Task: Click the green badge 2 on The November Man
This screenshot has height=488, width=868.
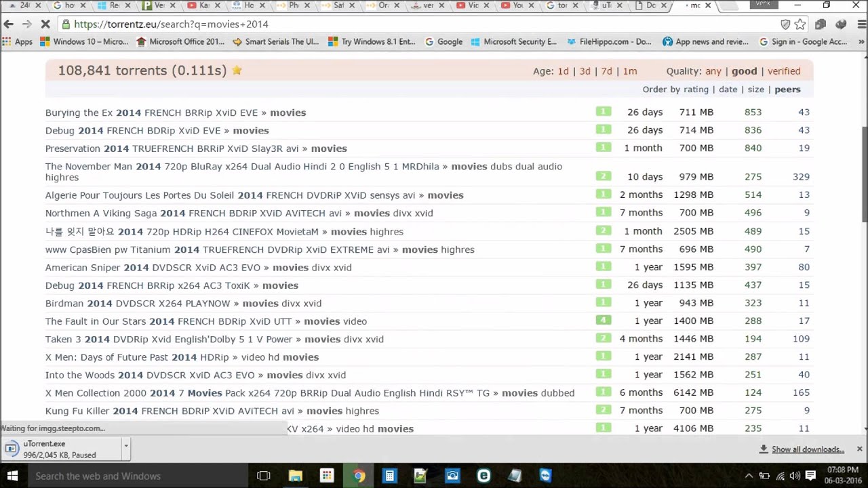Action: pyautogui.click(x=604, y=176)
